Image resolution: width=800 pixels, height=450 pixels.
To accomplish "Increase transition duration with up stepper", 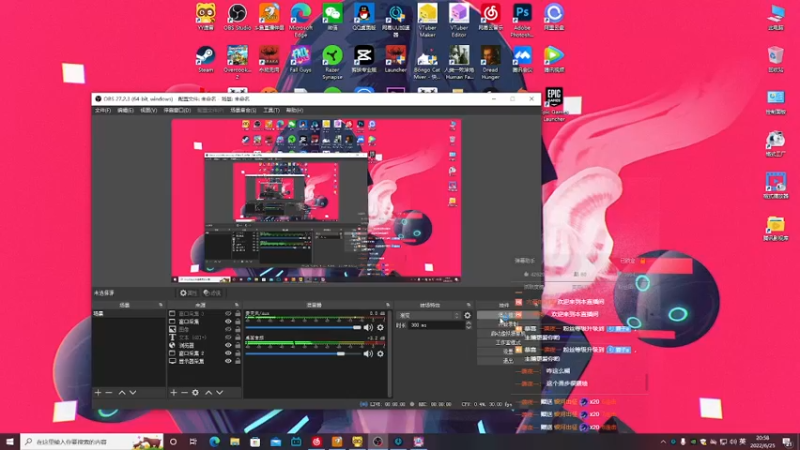I will pyautogui.click(x=468, y=323).
